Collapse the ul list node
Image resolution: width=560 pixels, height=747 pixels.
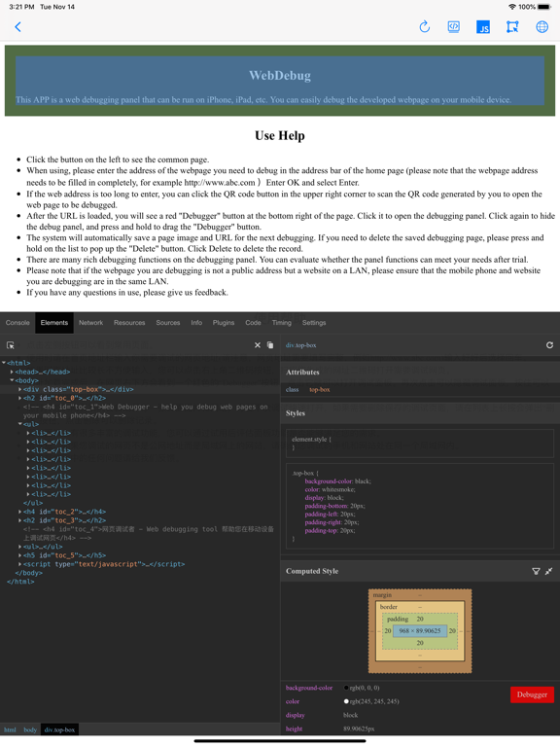20,424
